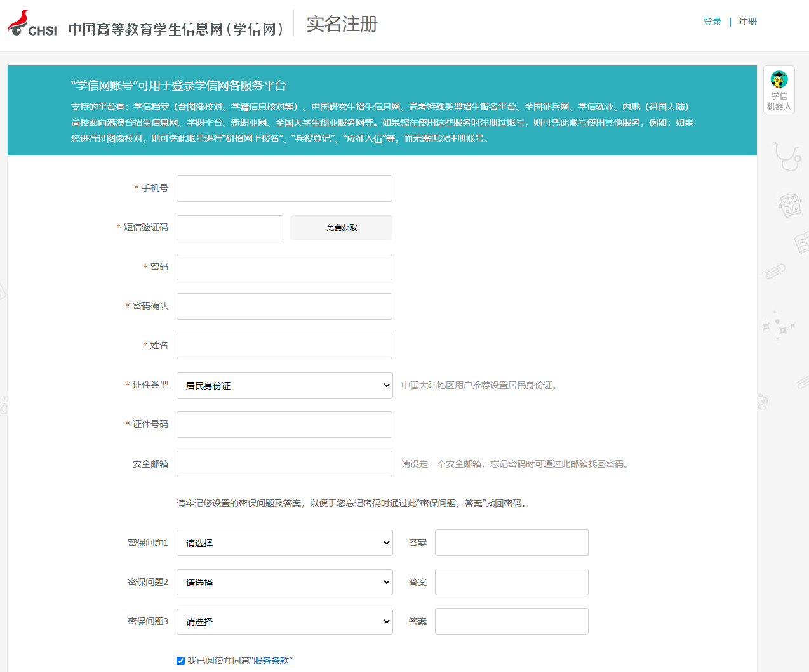Focus the 证件号码 ID number field
Viewport: 809px width, 672px height.
tap(284, 424)
